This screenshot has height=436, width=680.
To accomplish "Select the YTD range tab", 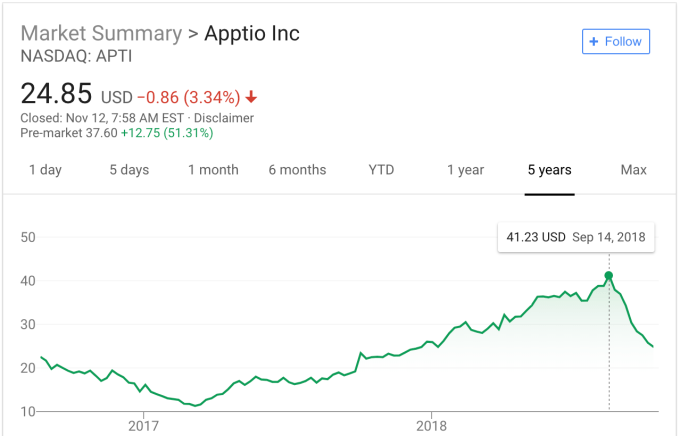I will [381, 170].
